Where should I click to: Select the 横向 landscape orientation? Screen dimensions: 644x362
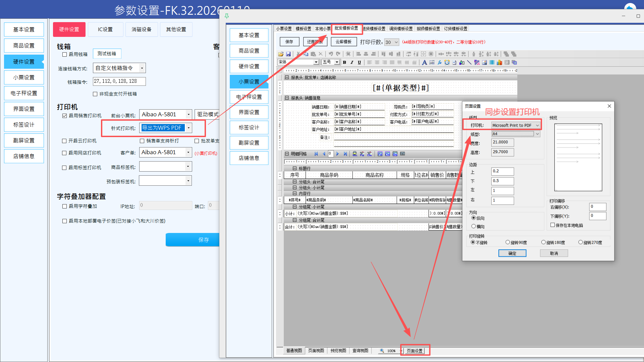[474, 227]
